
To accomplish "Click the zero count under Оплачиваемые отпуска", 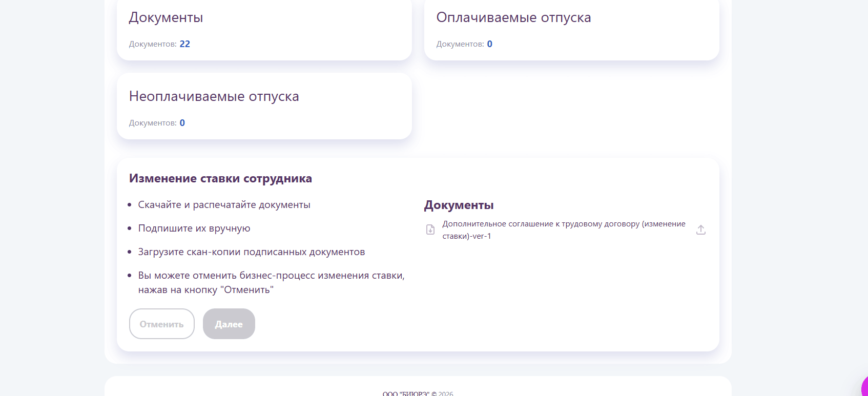I will (490, 44).
